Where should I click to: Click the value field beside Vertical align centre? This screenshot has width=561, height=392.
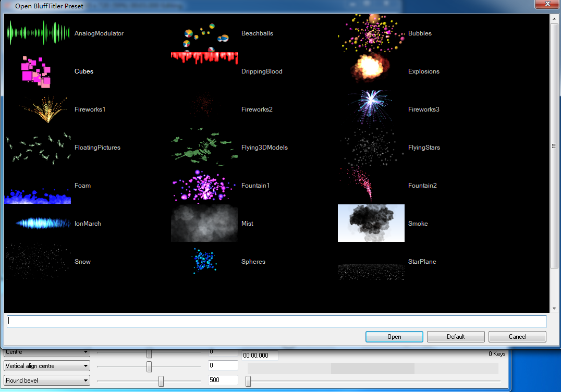pyautogui.click(x=223, y=365)
